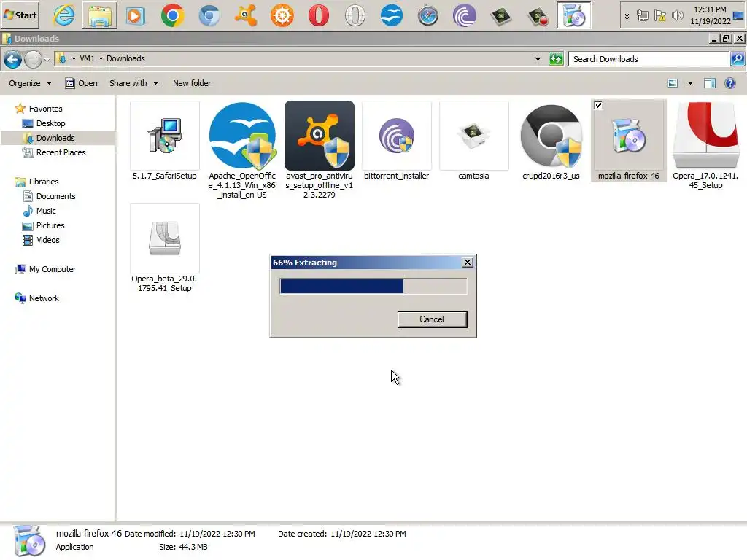This screenshot has width=747, height=560.
Task: Click in the Search Downloads box
Action: tap(649, 59)
